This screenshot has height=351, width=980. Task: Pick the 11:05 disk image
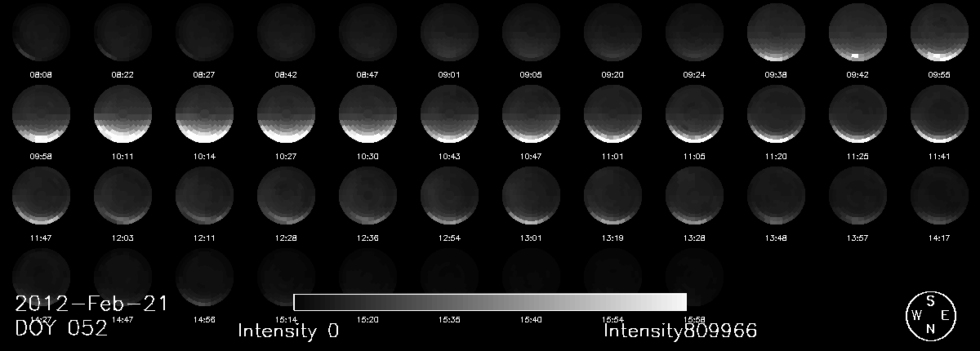[694, 114]
